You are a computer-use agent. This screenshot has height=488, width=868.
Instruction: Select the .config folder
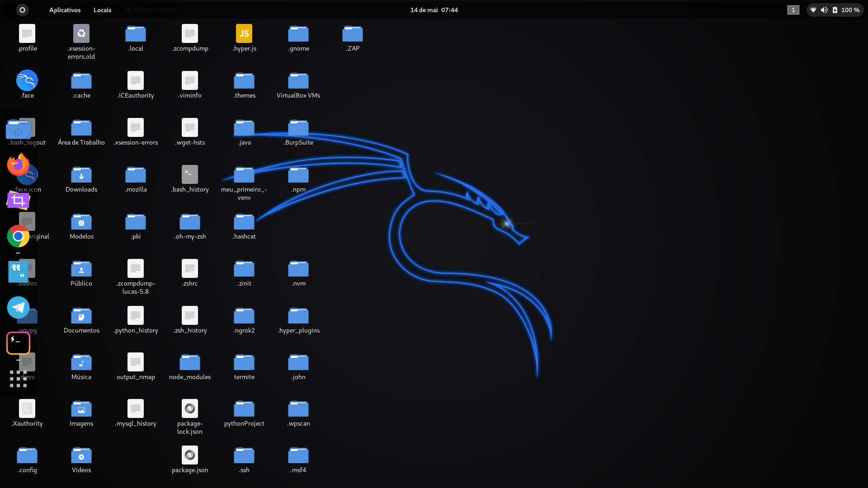coord(27,455)
